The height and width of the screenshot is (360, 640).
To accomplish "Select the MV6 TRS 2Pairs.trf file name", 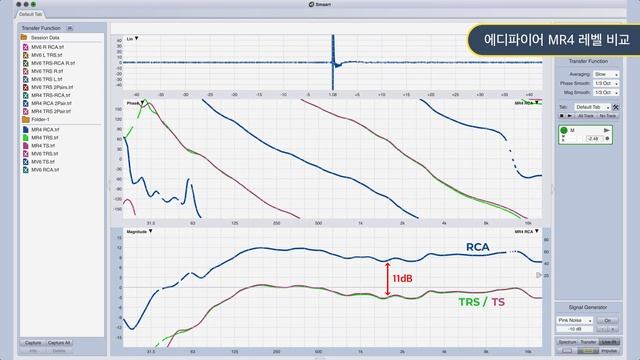I will [x=52, y=87].
